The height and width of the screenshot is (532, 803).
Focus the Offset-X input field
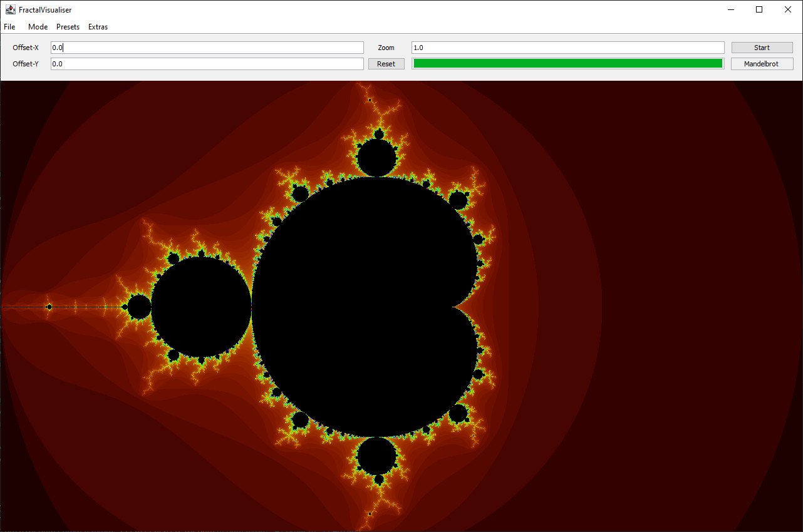(x=207, y=48)
